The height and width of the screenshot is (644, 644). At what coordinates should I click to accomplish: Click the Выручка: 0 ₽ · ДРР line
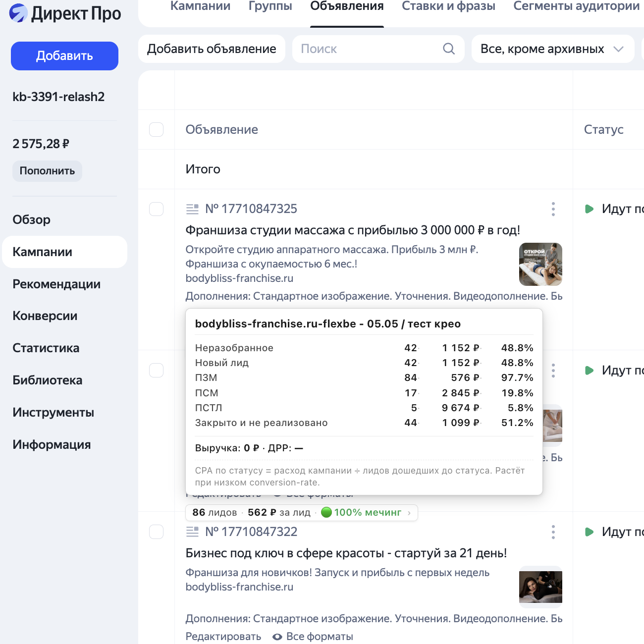point(249,448)
